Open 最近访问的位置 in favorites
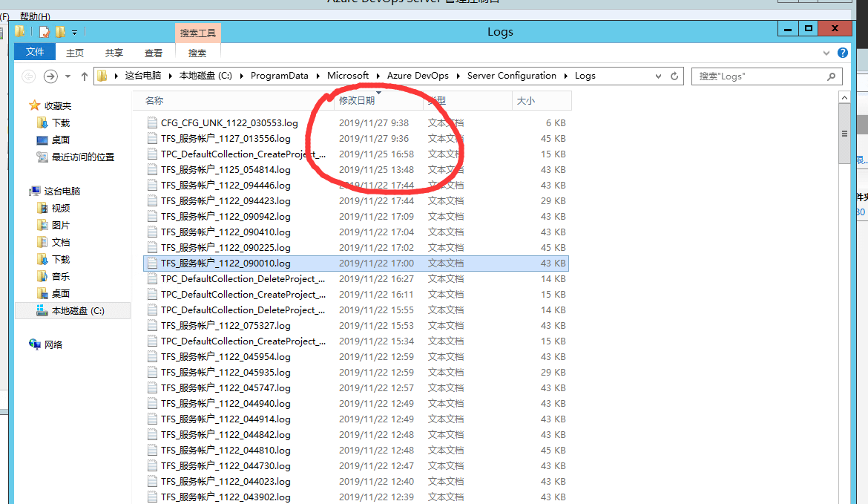Screen dimensions: 868x504 pos(82,157)
